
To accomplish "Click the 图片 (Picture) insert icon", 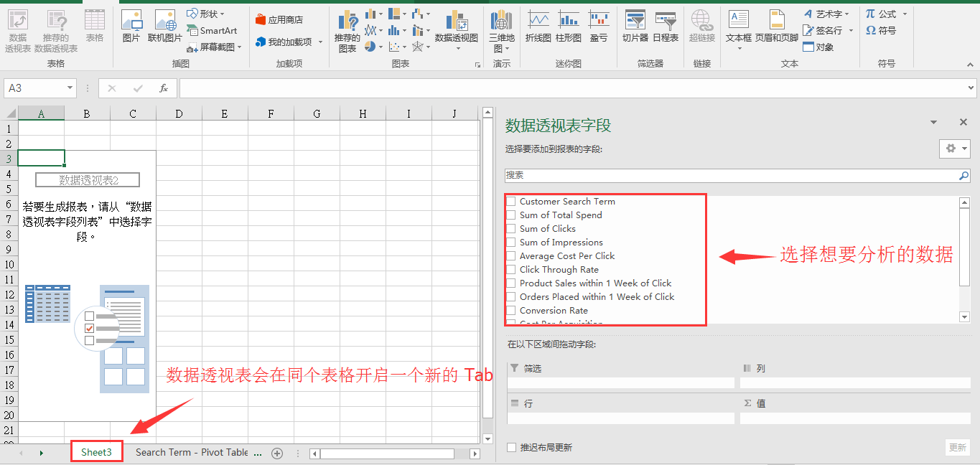I will [131, 26].
